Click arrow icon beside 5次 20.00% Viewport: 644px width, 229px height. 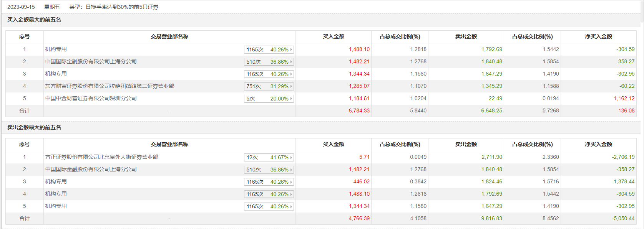click(291, 99)
